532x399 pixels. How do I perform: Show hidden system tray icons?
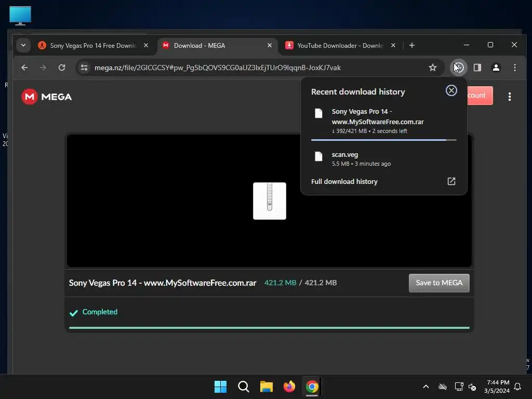pos(426,387)
